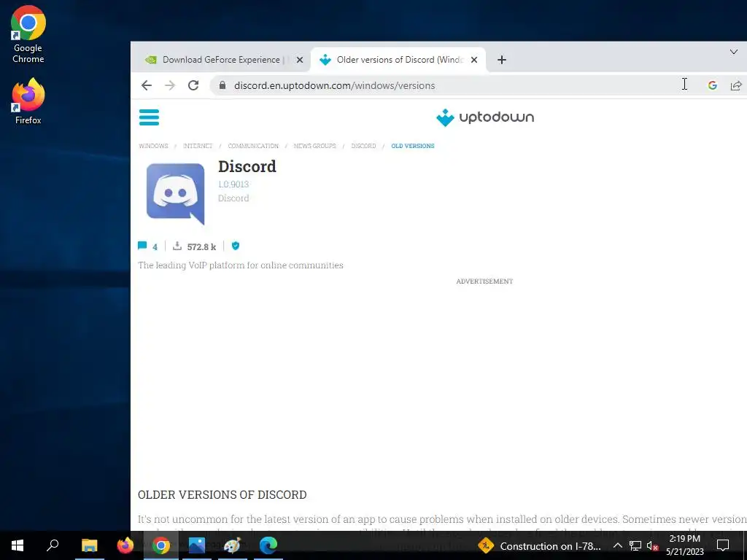The image size is (747, 560).
Task: Open the DISCORD breadcrumb link
Action: (363, 146)
